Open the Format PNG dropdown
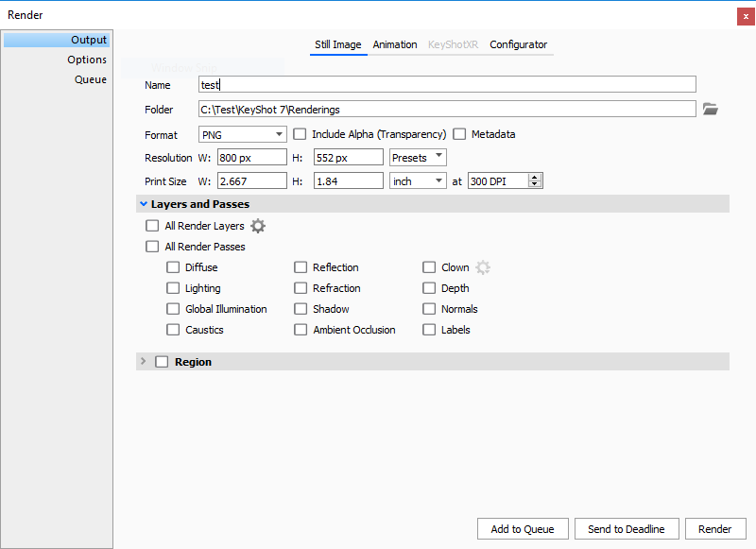This screenshot has width=756, height=549. [x=243, y=134]
